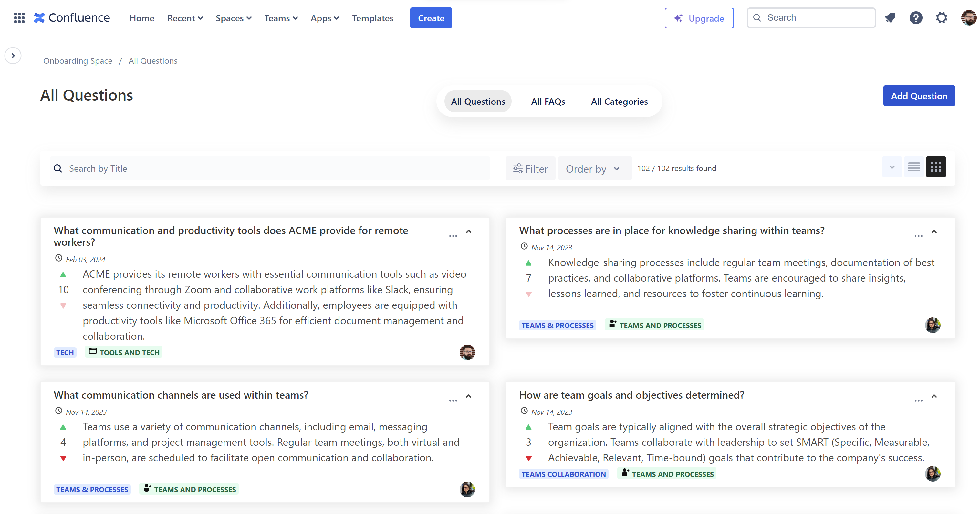
Task: Switch to the All FAQs tab
Action: click(x=548, y=101)
